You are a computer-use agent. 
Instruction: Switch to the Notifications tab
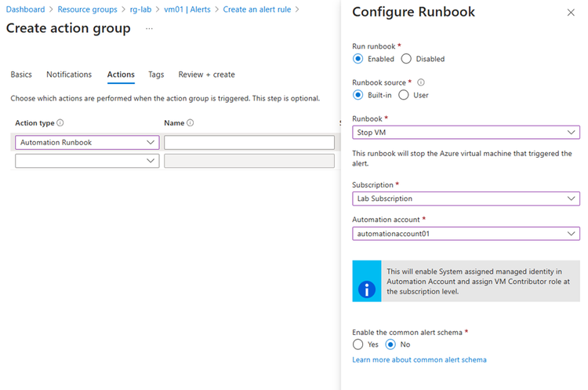point(69,75)
